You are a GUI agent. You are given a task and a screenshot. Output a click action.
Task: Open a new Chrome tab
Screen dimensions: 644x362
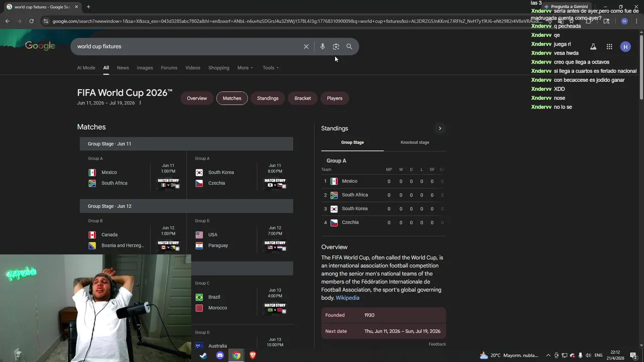coord(89,7)
